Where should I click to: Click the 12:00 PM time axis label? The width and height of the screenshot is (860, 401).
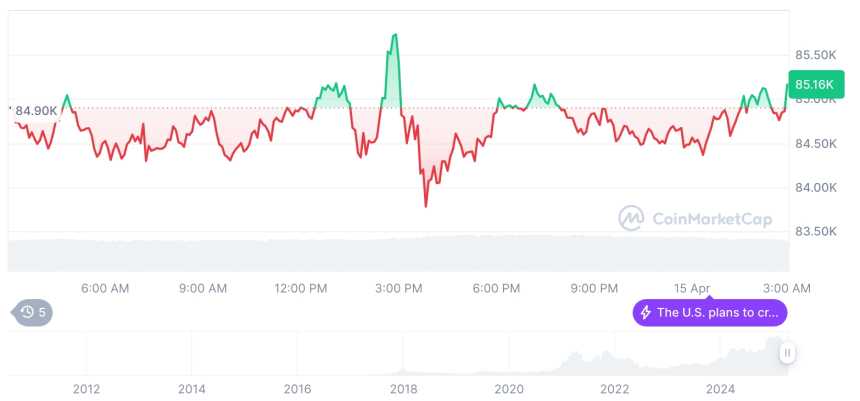pyautogui.click(x=301, y=288)
